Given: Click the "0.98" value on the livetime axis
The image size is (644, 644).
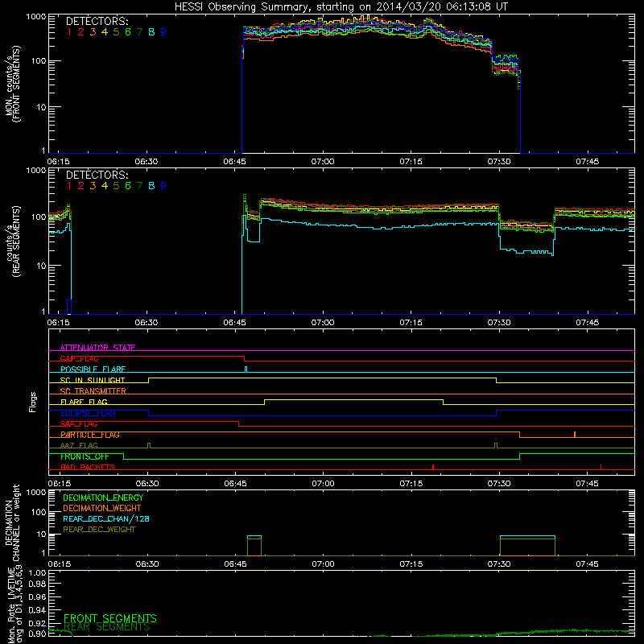Looking at the screenshot, I should point(37,584).
